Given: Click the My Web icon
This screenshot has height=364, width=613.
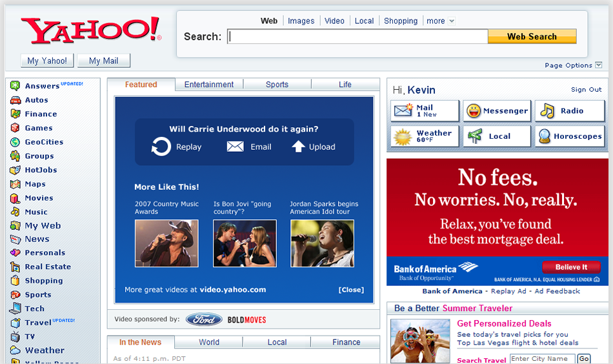Looking at the screenshot, I should click(15, 226).
